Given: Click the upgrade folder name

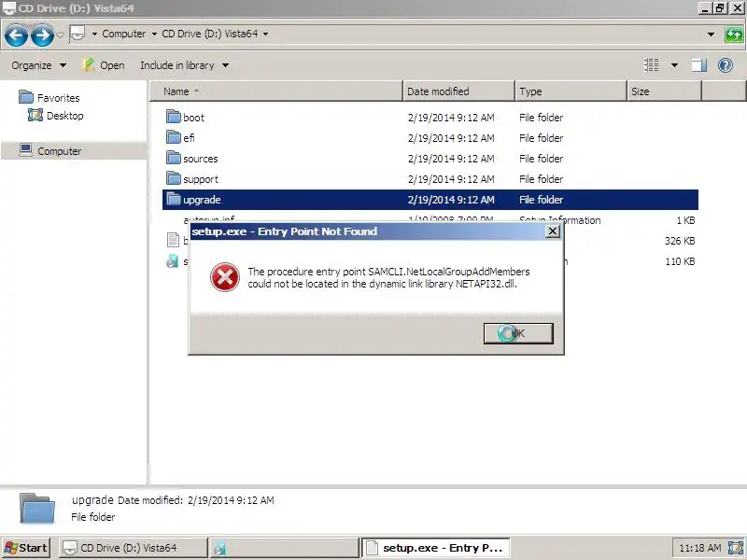Looking at the screenshot, I should [x=202, y=200].
